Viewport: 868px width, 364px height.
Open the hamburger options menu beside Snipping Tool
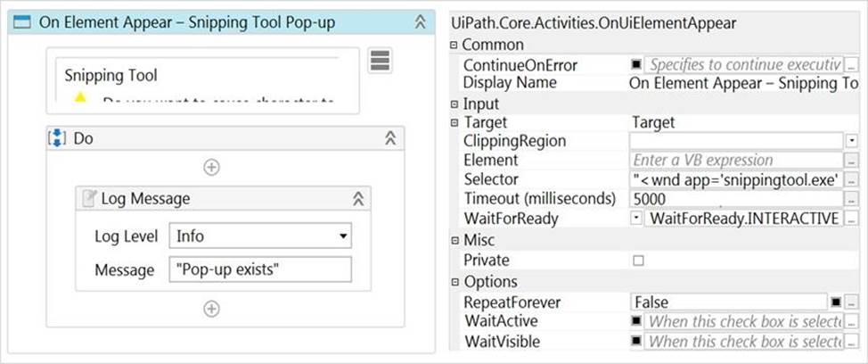pyautogui.click(x=381, y=61)
